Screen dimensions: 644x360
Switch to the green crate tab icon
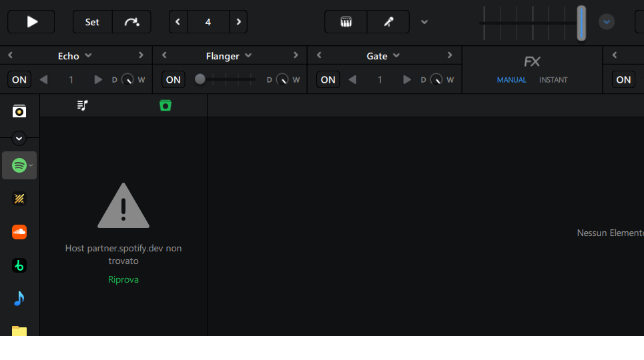(165, 105)
